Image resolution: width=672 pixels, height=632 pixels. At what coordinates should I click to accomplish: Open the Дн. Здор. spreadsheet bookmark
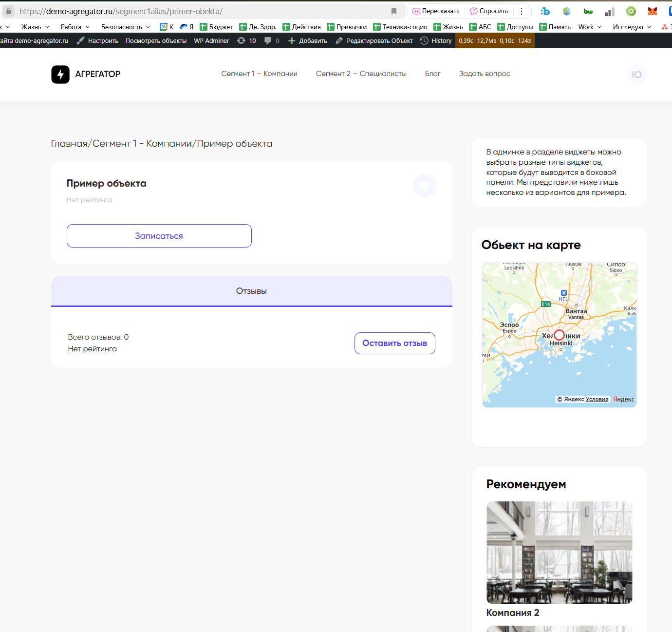[x=258, y=27]
